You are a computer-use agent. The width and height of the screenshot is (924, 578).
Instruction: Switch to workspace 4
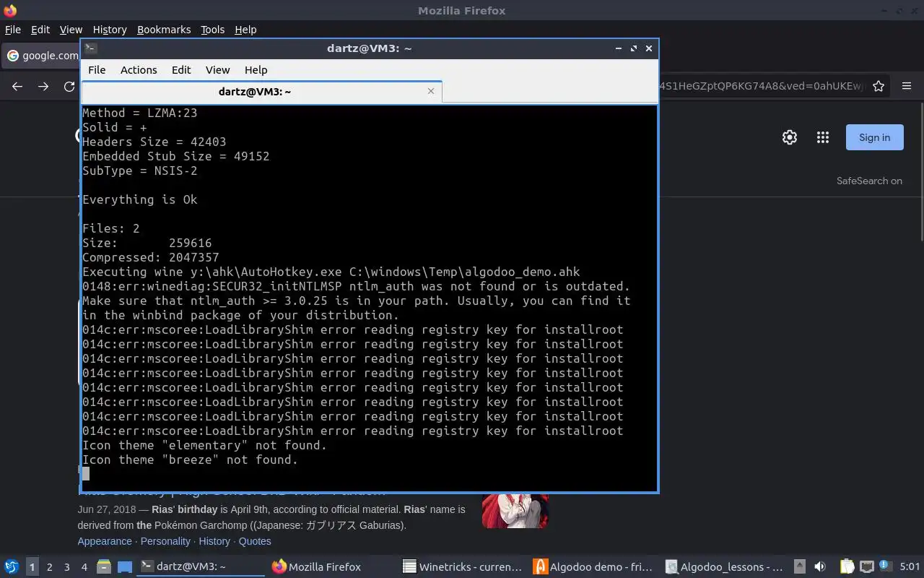[84, 567]
